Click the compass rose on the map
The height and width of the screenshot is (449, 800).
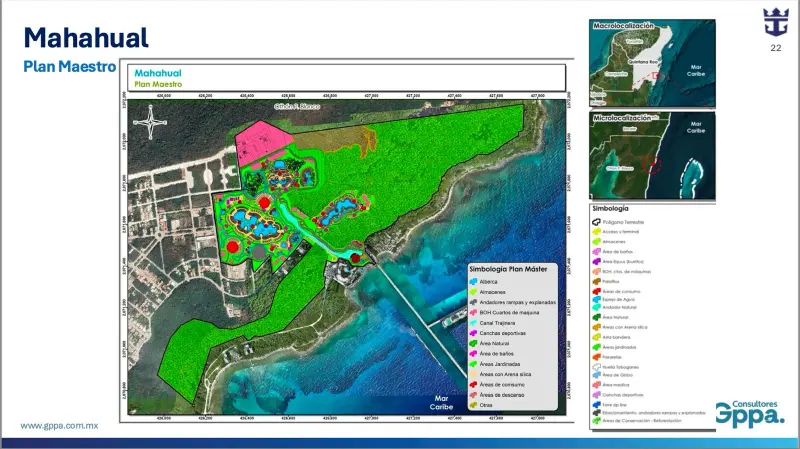click(x=151, y=126)
